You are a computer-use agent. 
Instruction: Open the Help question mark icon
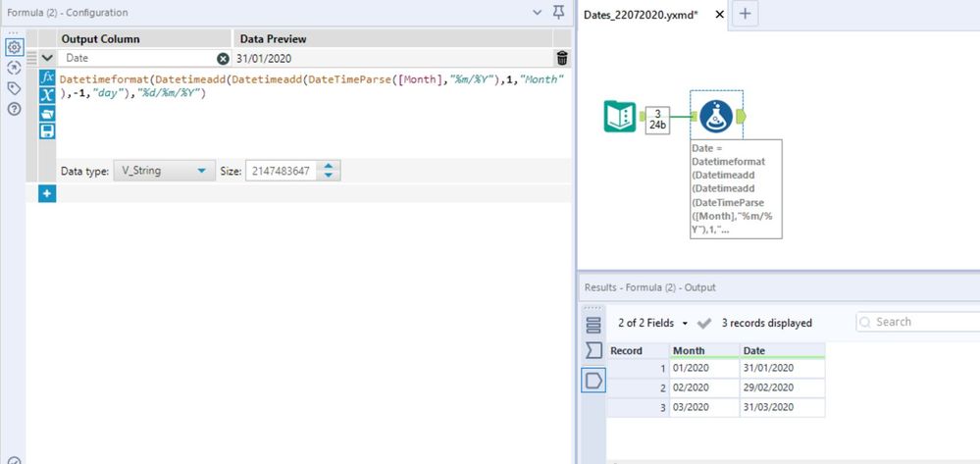14,109
